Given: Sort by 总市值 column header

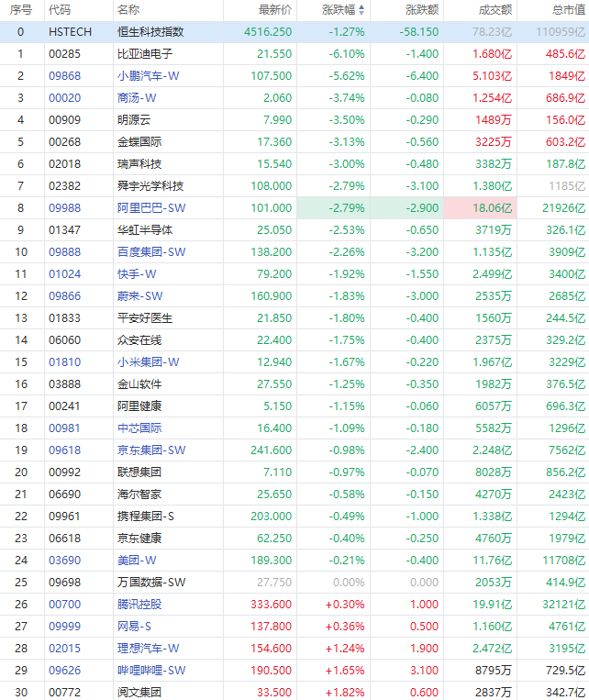Looking at the screenshot, I should point(569,10).
